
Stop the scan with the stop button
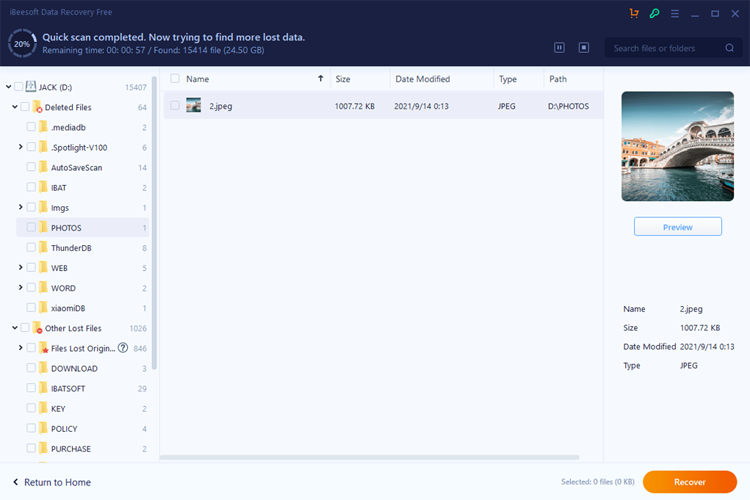click(x=584, y=47)
